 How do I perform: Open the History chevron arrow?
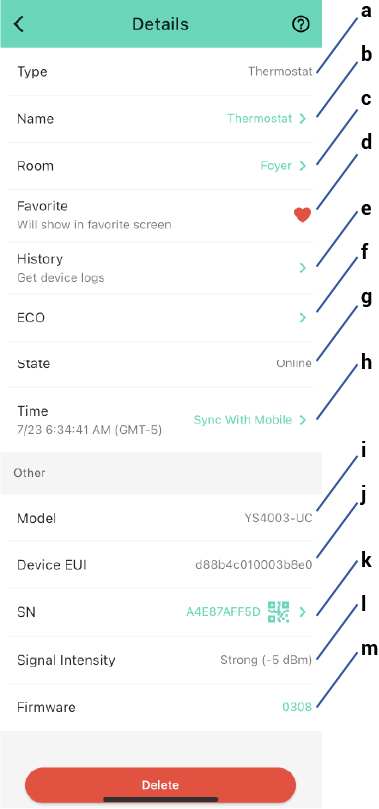tap(303, 268)
